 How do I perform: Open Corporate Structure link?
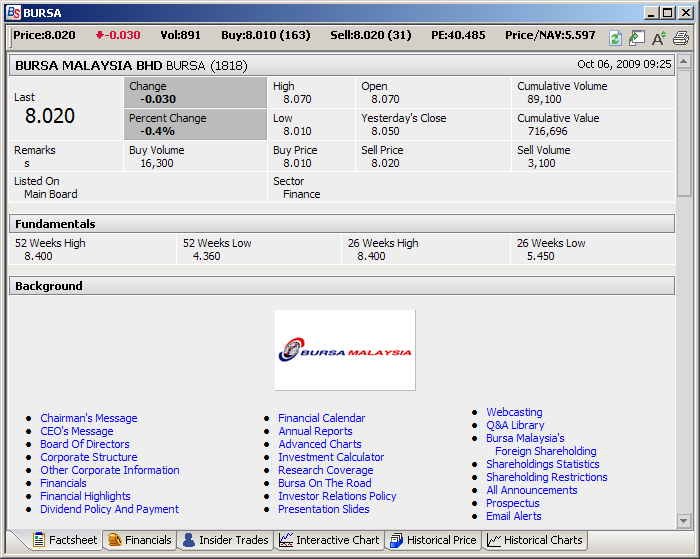[x=89, y=457]
